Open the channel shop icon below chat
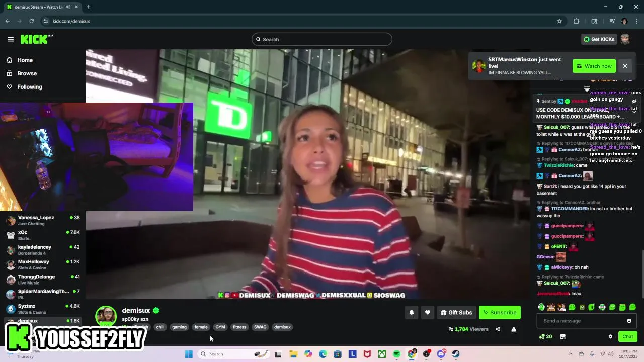The image size is (644, 362). (562, 336)
